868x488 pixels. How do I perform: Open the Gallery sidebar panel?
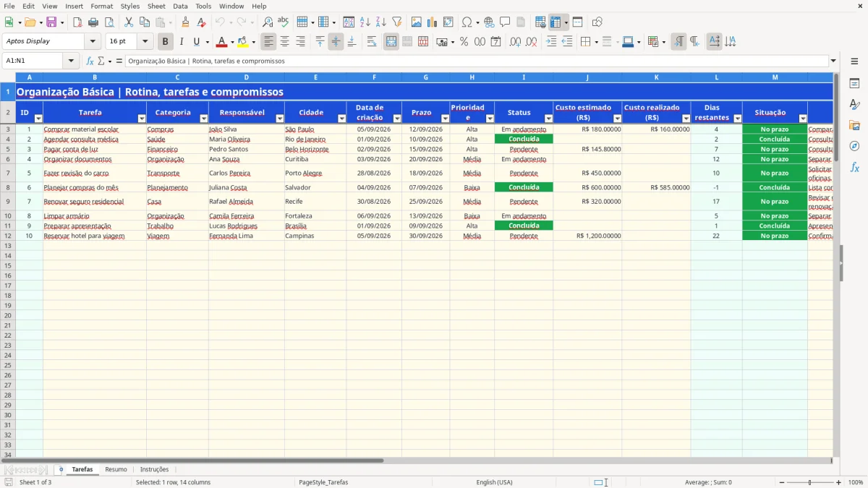854,126
